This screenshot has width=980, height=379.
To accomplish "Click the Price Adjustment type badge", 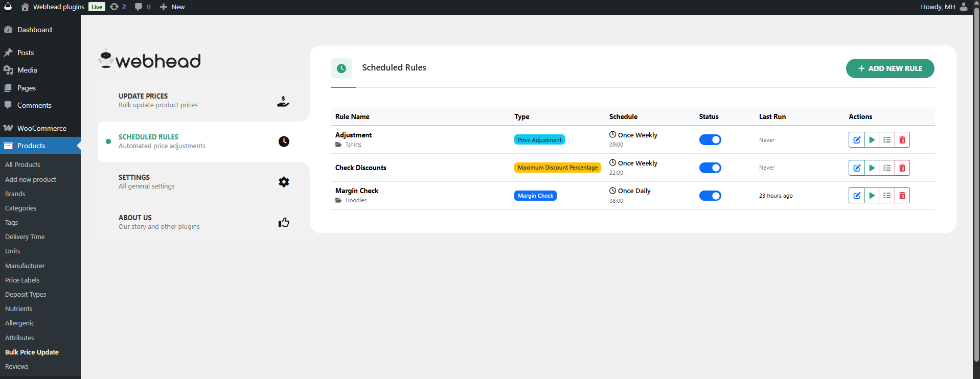I will [x=539, y=140].
